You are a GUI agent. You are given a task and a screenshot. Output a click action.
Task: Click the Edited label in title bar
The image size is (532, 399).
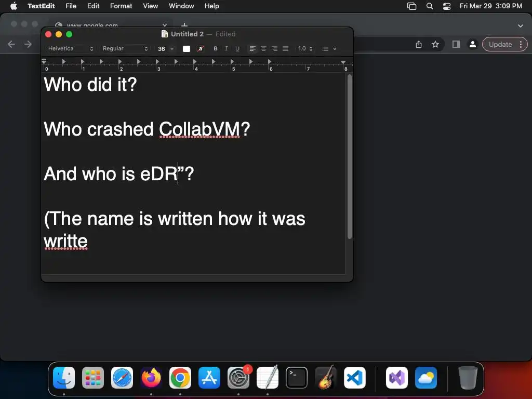coord(225,34)
